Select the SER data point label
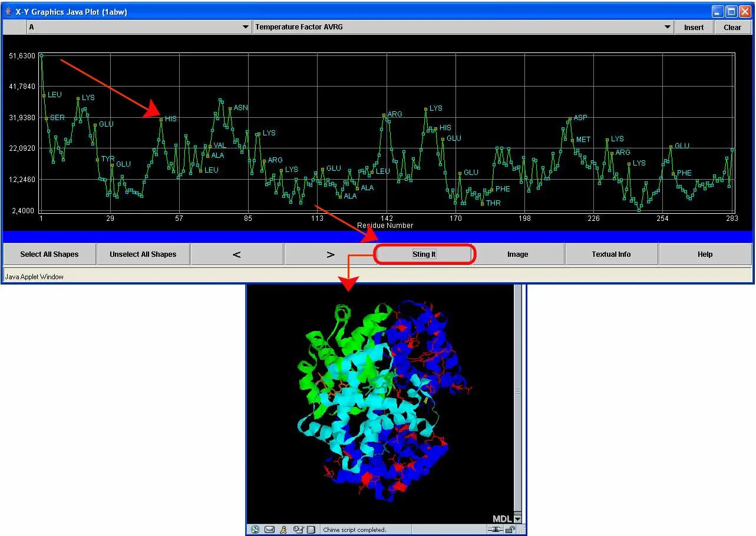The image size is (756, 536). [57, 118]
